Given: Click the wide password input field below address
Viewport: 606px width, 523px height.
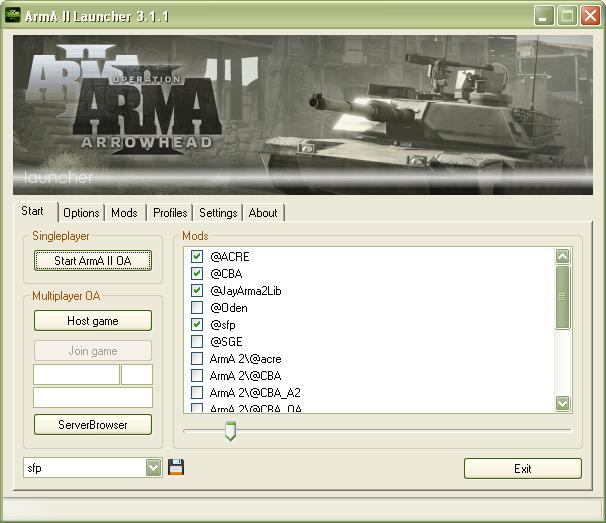Looking at the screenshot, I should [93, 397].
